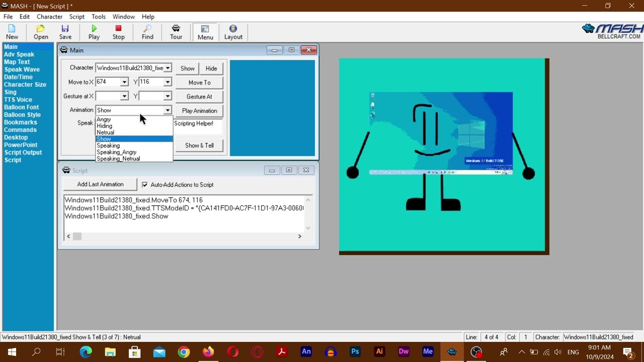Screen dimensions: 644x362
Task: Open Adobe Acrobat from taskbar
Action: click(282, 352)
